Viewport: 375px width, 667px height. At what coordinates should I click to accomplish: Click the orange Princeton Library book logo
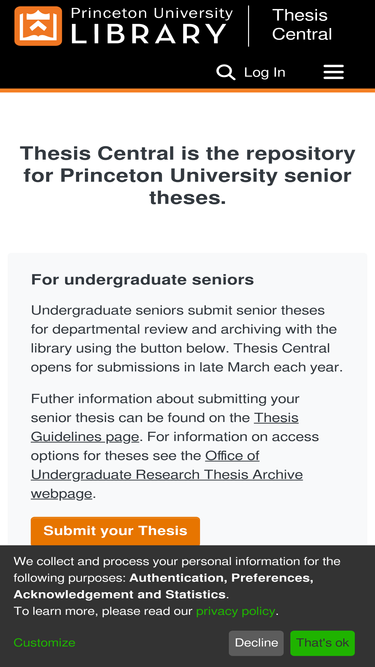(38, 26)
